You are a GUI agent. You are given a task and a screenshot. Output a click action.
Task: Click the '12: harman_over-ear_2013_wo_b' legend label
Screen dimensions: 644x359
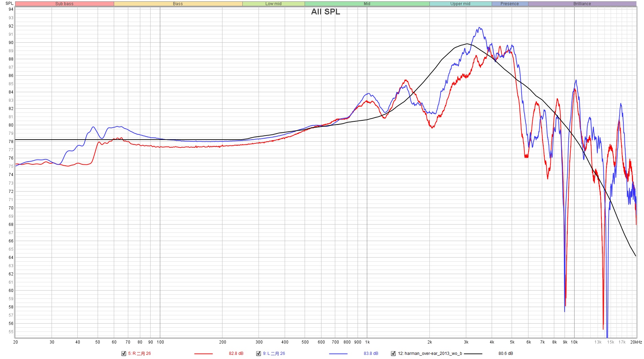(430, 353)
